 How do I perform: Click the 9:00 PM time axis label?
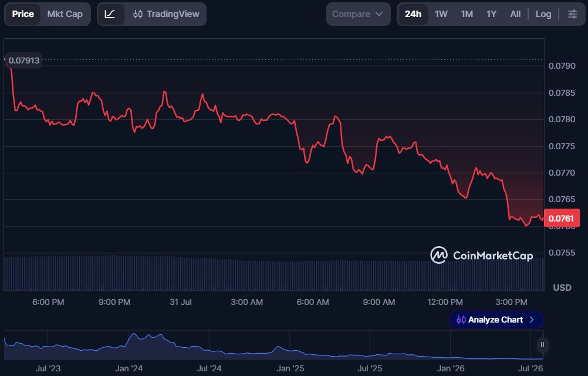coord(114,302)
